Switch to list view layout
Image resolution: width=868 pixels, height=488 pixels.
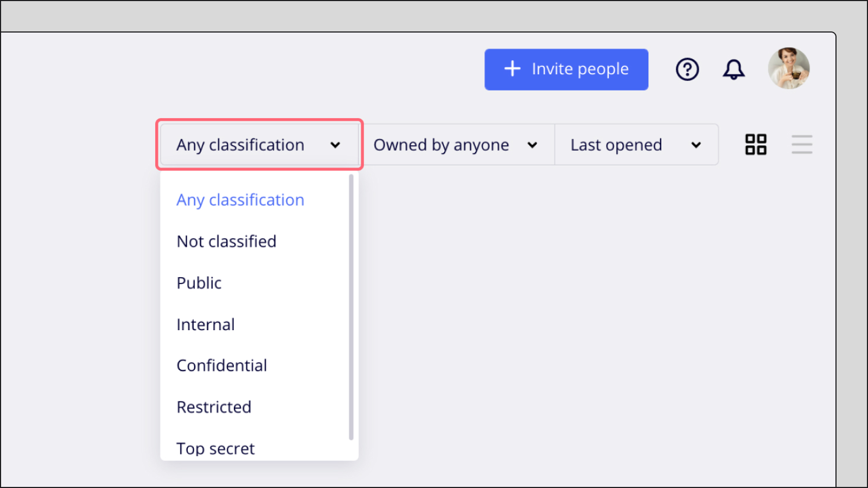click(x=802, y=144)
